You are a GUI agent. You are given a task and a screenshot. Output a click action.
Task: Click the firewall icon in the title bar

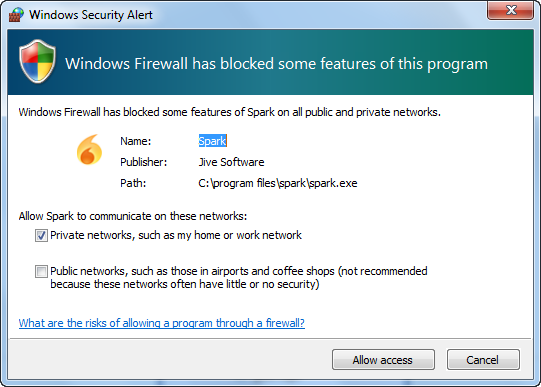click(x=16, y=14)
